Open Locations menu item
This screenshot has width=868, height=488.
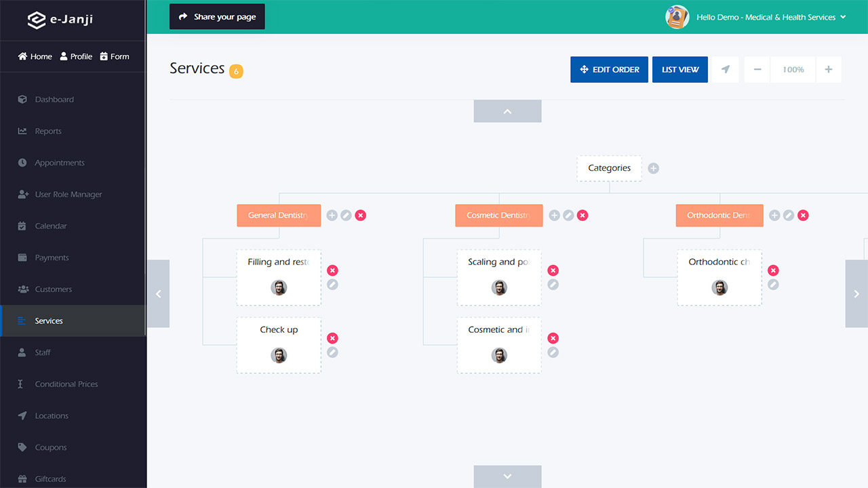coord(73,415)
